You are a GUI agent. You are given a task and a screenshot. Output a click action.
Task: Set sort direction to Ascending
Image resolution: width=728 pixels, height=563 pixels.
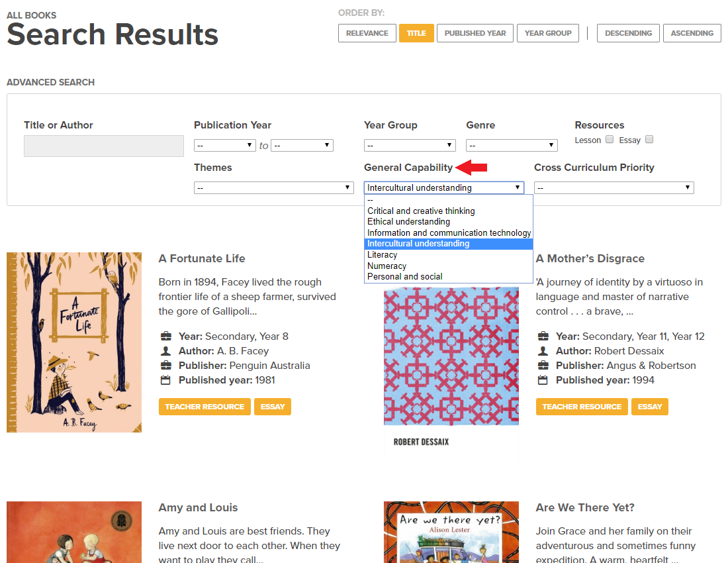tap(692, 33)
